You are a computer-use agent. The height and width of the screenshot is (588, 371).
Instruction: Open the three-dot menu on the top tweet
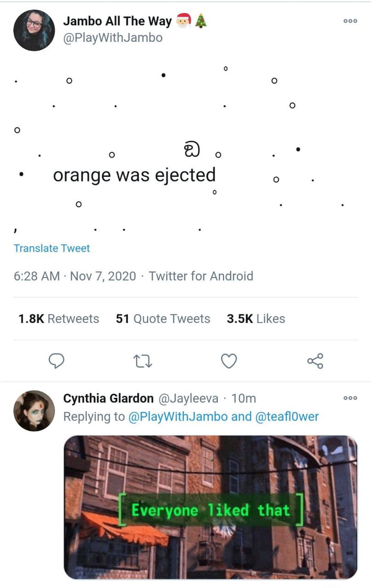[x=349, y=21]
